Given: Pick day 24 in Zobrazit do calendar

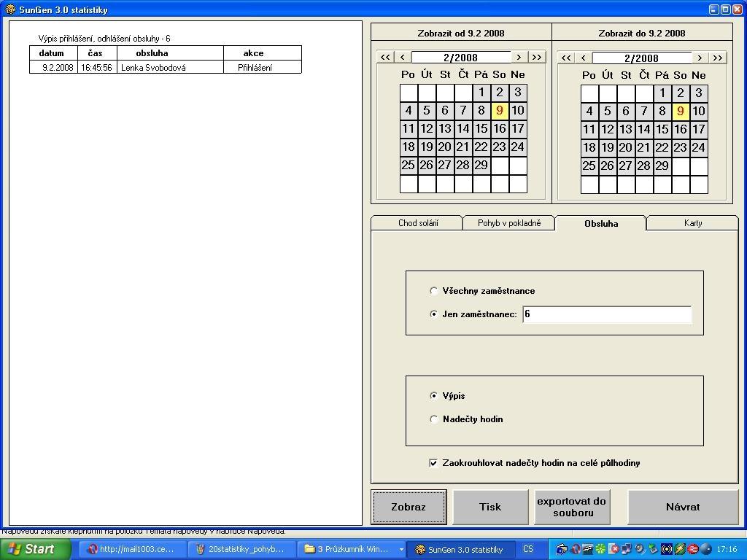Looking at the screenshot, I should [698, 147].
